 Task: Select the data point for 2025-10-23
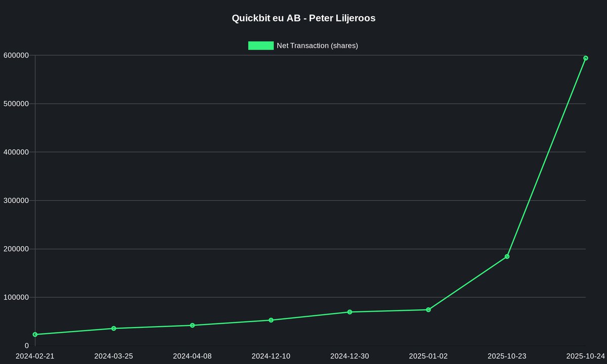(x=507, y=257)
